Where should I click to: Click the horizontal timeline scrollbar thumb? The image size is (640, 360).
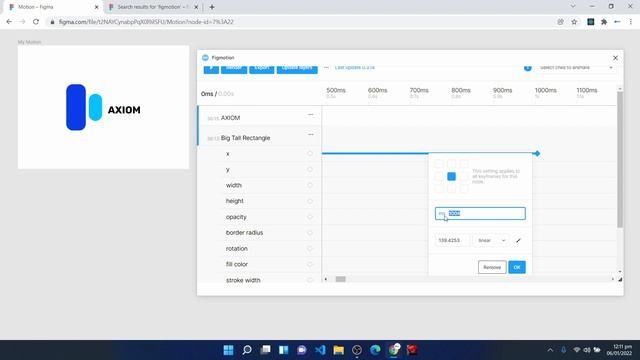pos(340,279)
